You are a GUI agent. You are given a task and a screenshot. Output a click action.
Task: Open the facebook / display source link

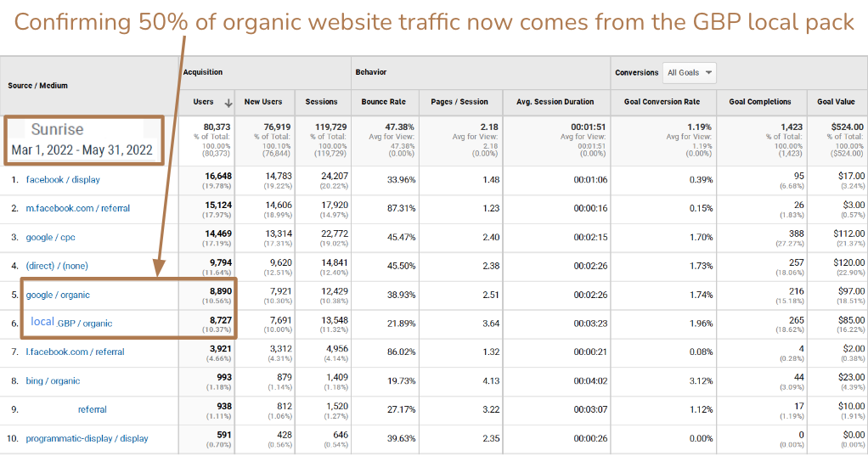[x=63, y=180]
